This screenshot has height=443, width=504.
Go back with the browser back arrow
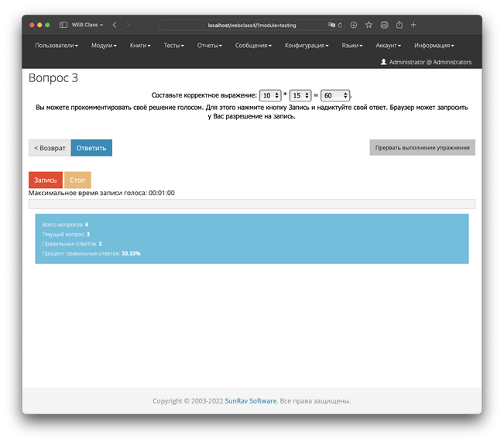pyautogui.click(x=115, y=25)
